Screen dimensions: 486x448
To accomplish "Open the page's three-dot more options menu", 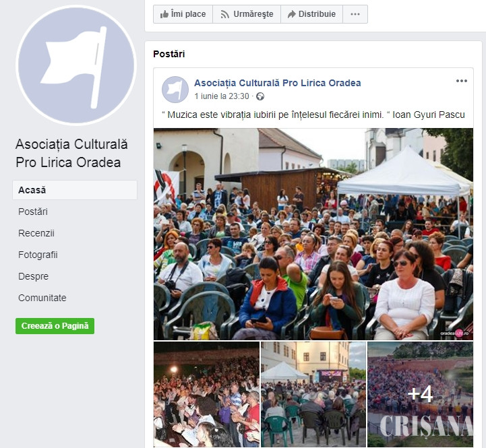I will coord(355,14).
